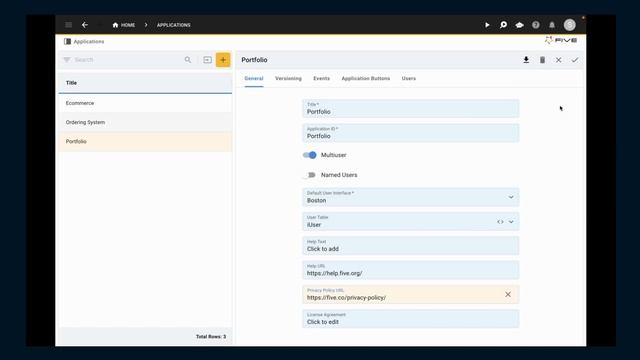640x360 pixels.
Task: Open the user avatar menu
Action: pos(569,25)
